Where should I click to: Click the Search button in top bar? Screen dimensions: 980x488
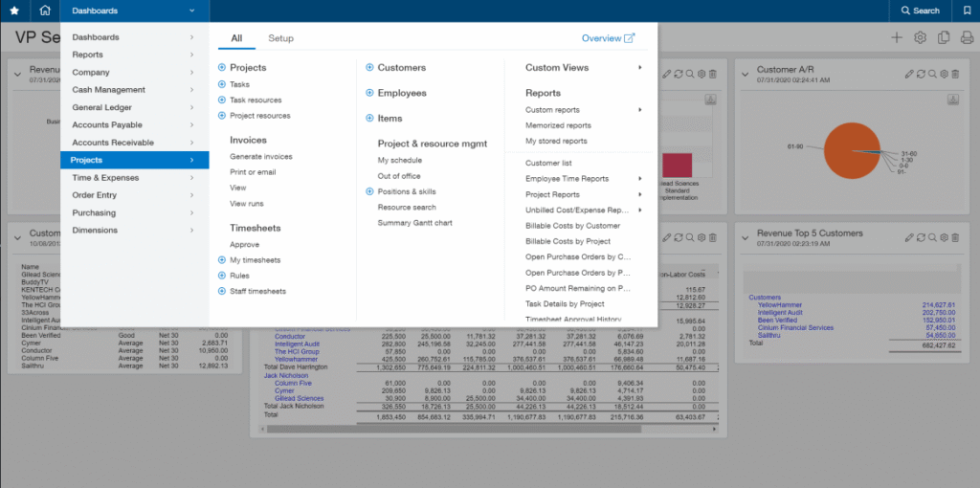(920, 11)
